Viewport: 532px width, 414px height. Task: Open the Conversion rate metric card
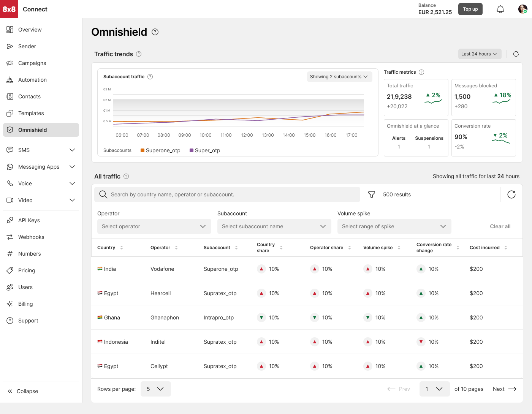pos(484,138)
